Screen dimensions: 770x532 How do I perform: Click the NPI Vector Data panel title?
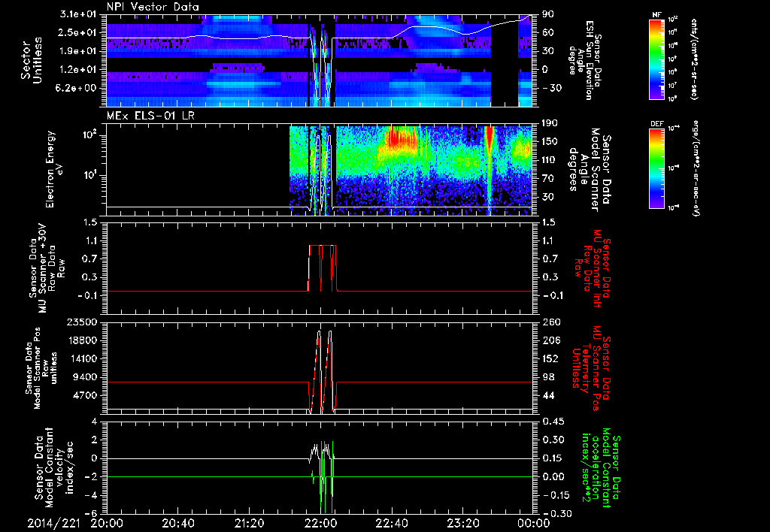point(153,7)
